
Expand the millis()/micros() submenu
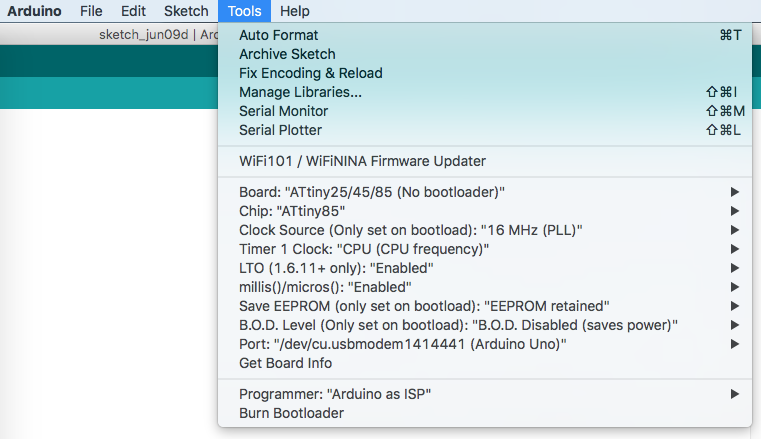485,287
